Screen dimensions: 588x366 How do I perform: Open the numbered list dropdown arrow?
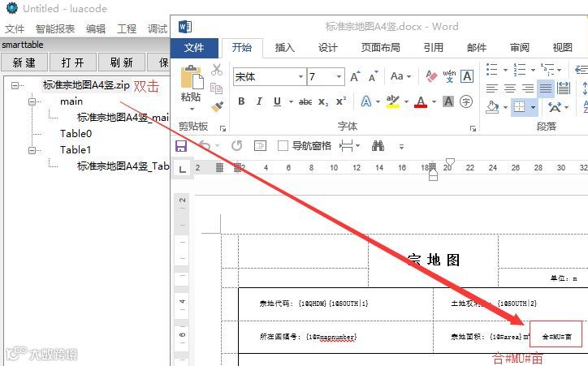click(533, 70)
